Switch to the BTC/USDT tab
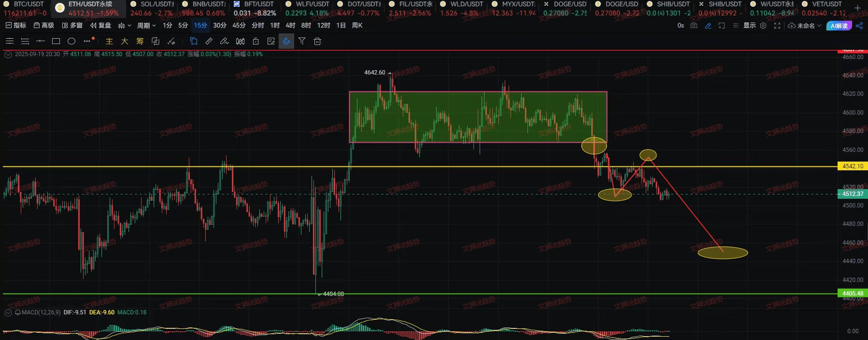Screen dimensions: 868x340 click(25, 8)
